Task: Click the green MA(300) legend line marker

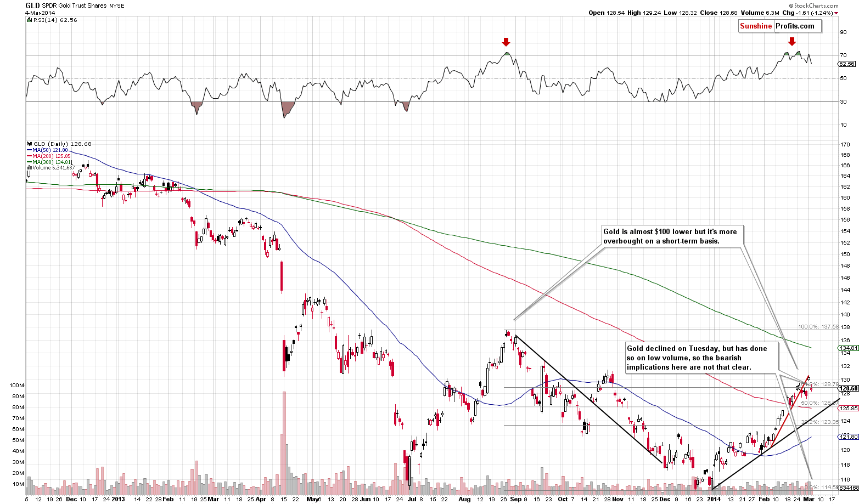Action: click(29, 162)
